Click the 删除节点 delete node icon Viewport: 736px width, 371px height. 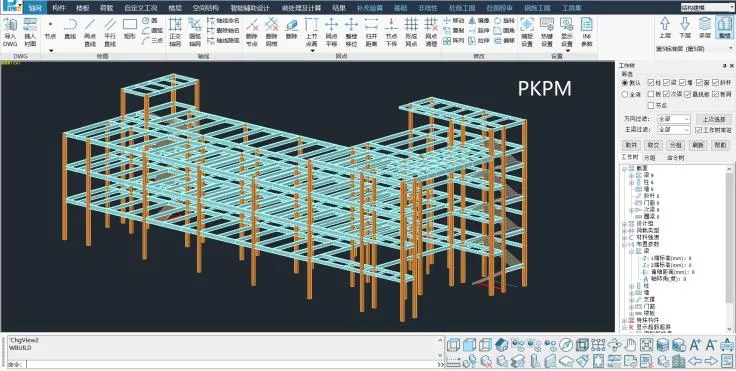[x=252, y=32]
